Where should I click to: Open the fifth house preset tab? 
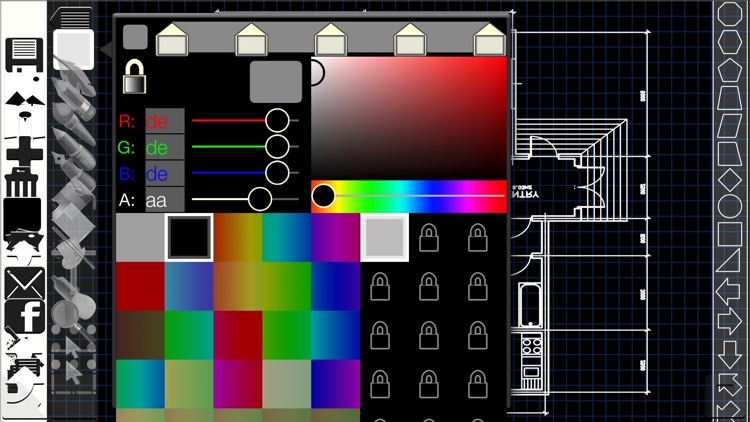point(489,39)
